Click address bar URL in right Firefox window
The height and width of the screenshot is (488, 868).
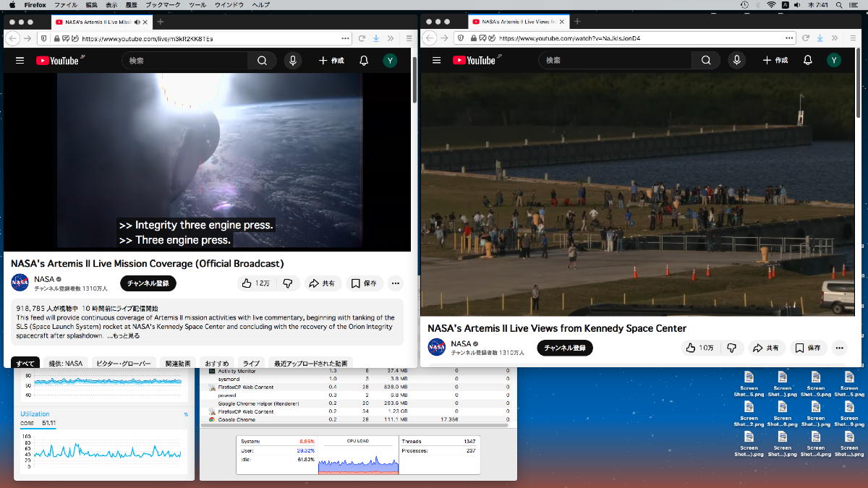569,38
